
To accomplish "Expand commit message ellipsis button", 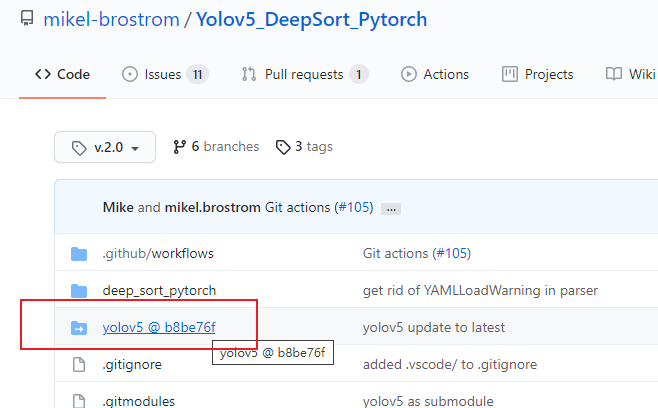I will tap(391, 208).
